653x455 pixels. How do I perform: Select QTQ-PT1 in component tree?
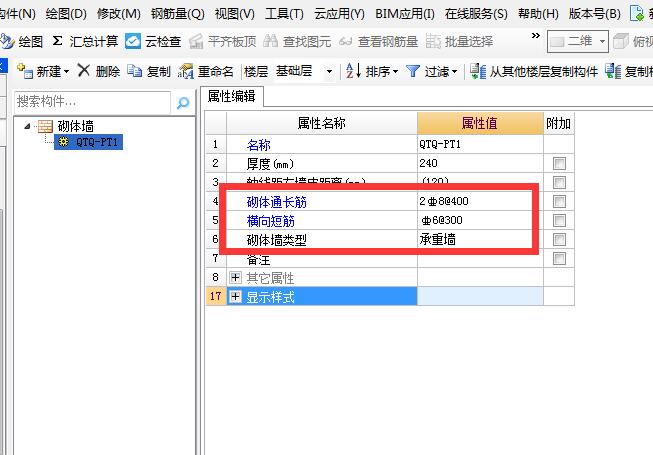coord(88,142)
